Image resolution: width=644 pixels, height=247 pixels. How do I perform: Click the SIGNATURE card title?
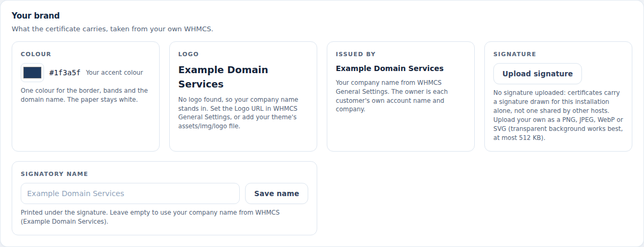pos(515,54)
